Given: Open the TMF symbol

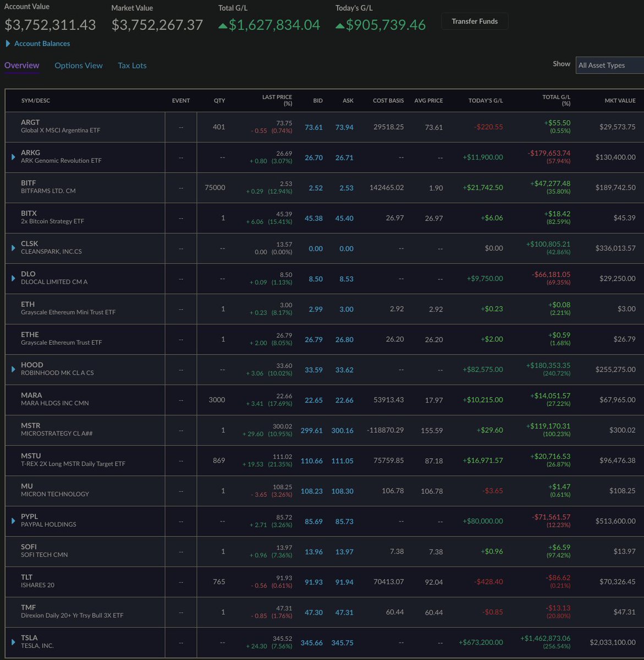Looking at the screenshot, I should point(29,607).
